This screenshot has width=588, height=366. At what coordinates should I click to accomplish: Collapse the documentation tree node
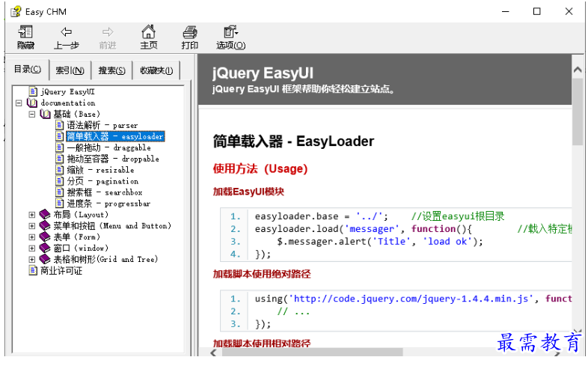tap(19, 103)
